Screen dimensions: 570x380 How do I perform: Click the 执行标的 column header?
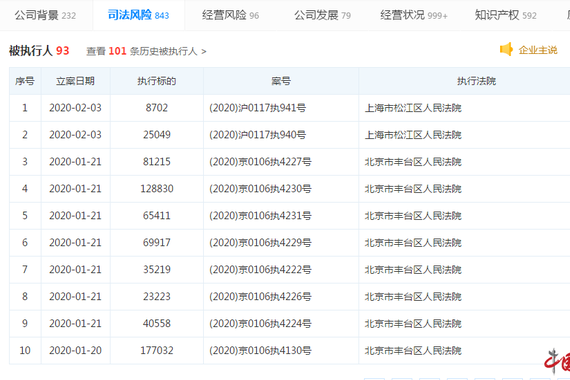pos(157,81)
